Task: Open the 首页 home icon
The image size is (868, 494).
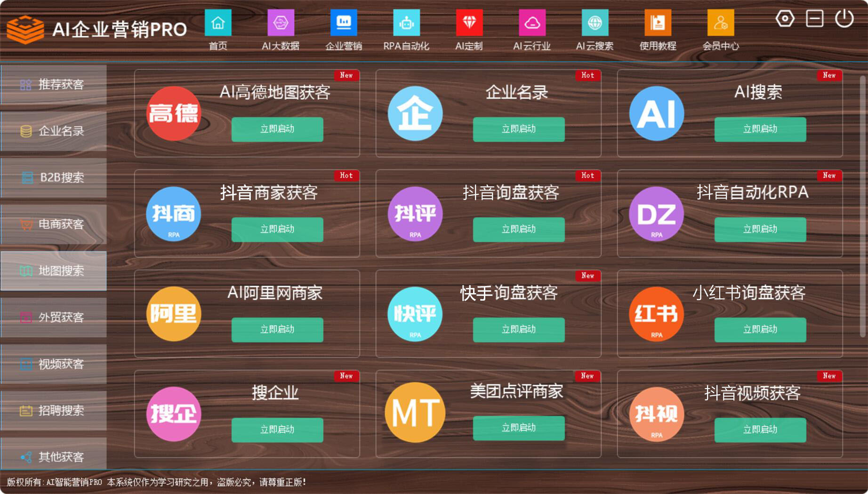Action: (x=218, y=23)
